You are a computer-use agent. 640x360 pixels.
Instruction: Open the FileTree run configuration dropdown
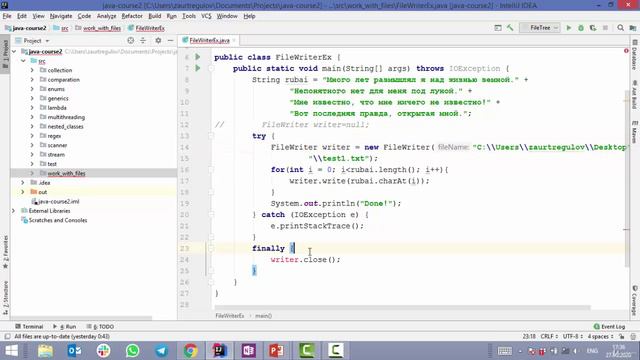point(540,28)
